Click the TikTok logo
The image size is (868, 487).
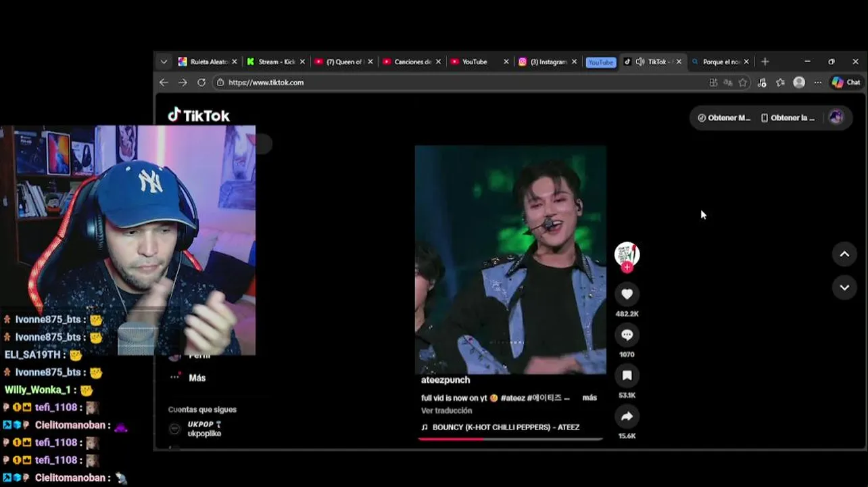(x=199, y=116)
